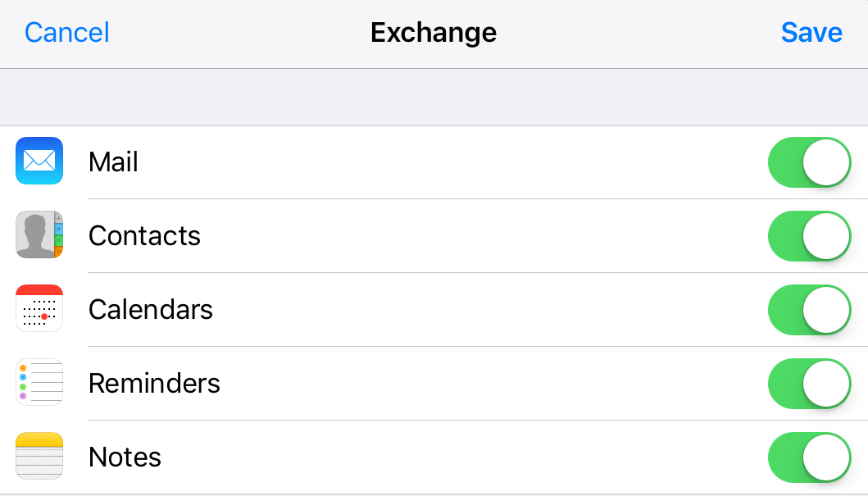868x496 pixels.
Task: Tap the Reminders list icon
Action: point(39,382)
